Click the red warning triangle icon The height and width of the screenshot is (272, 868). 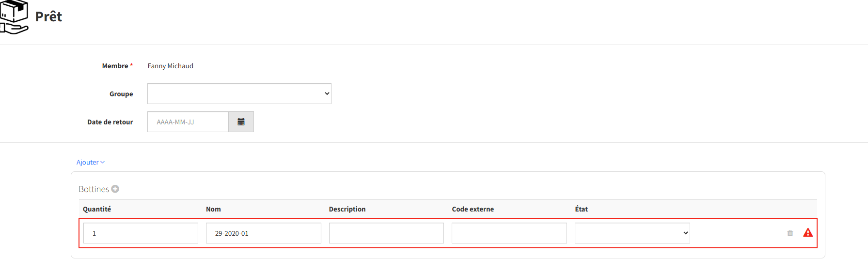pos(808,233)
